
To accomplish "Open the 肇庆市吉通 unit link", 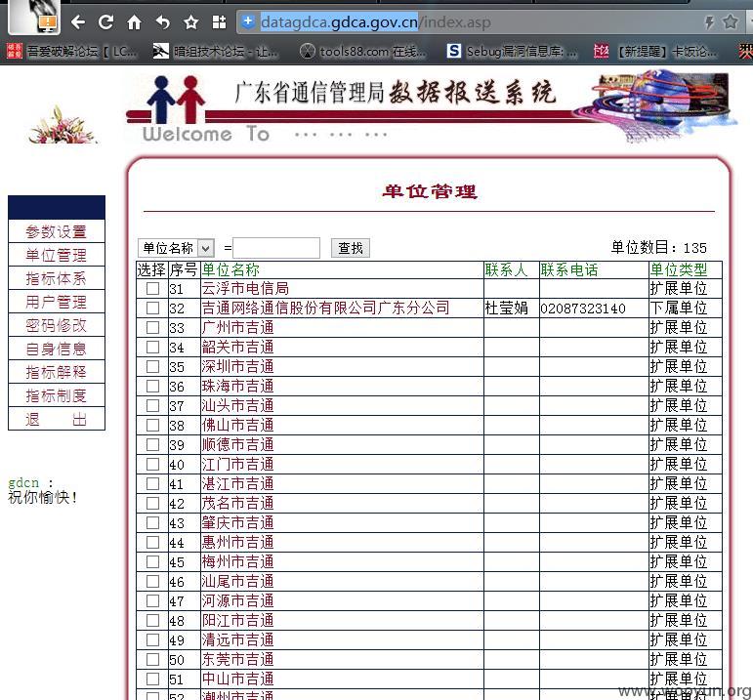I will click(x=237, y=523).
